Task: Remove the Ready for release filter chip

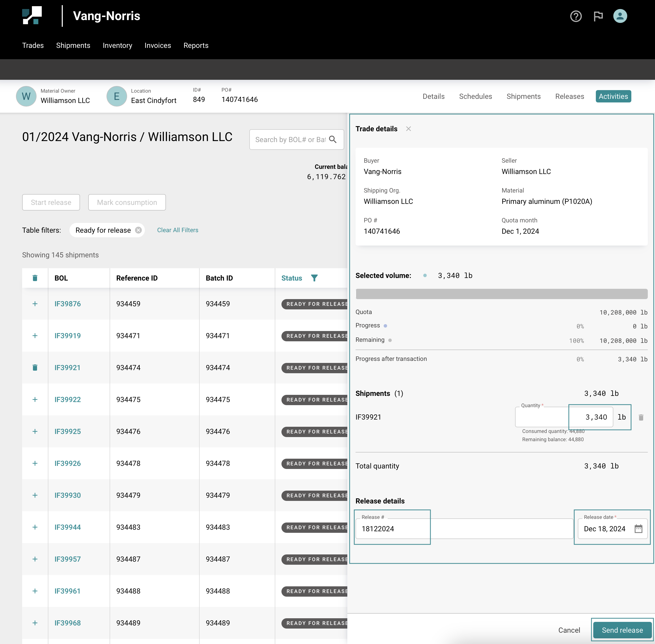Action: [138, 230]
